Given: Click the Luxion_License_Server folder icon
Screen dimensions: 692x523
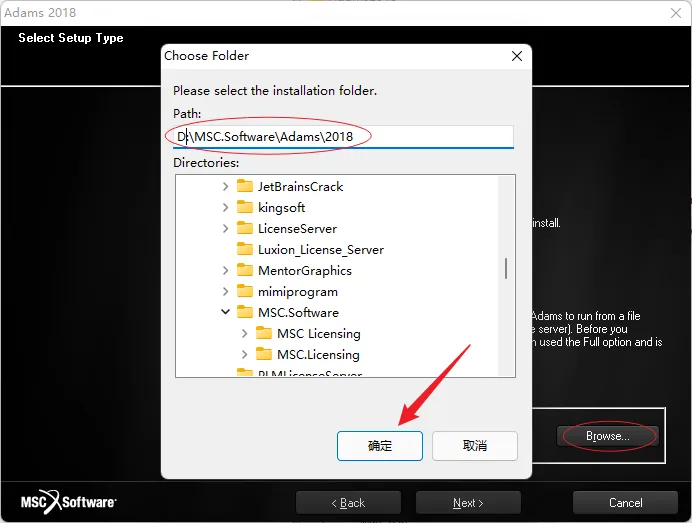Looking at the screenshot, I should tap(245, 249).
